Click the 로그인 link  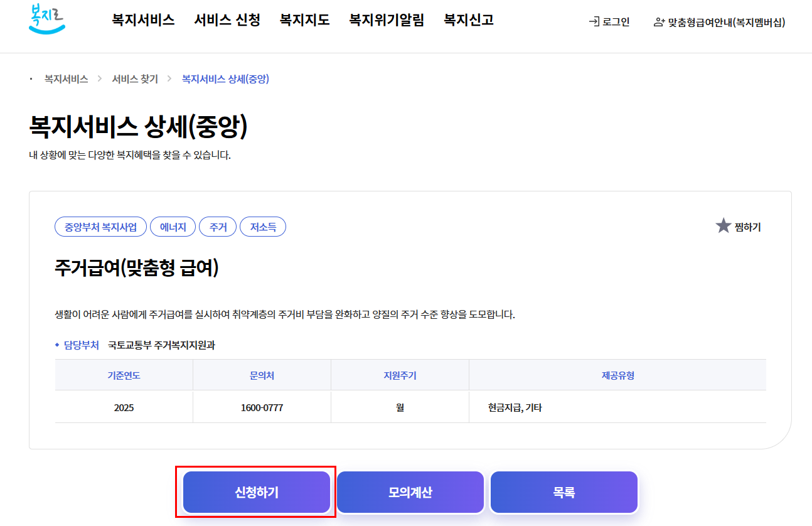click(616, 22)
